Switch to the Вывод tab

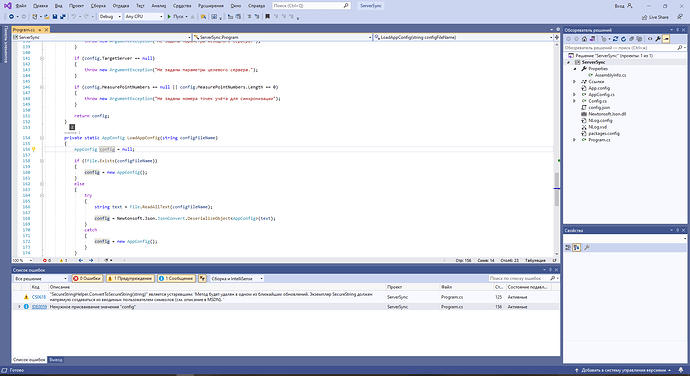56,360
